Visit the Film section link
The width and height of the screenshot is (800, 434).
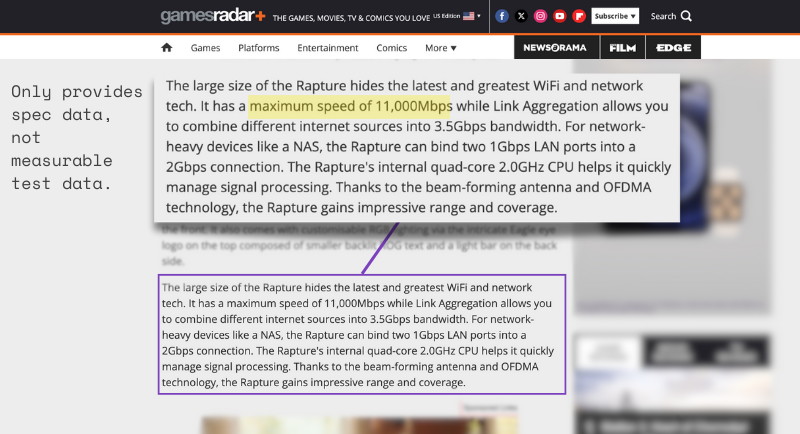click(622, 47)
